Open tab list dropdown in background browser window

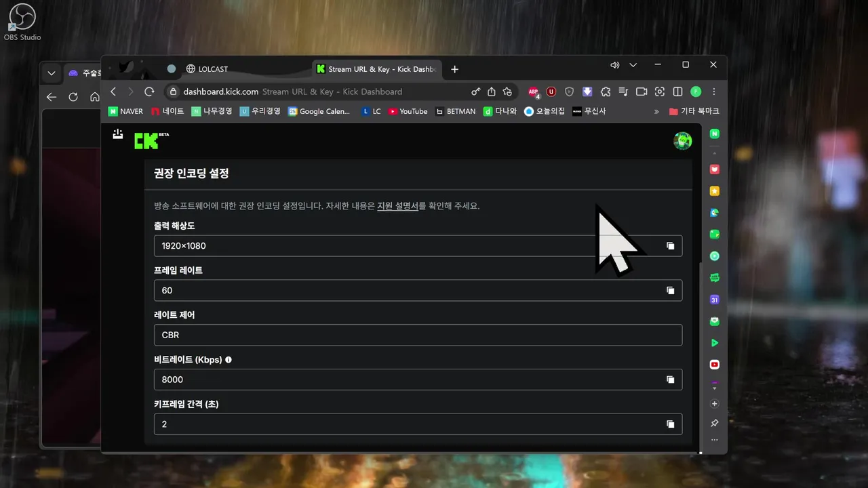(52, 73)
